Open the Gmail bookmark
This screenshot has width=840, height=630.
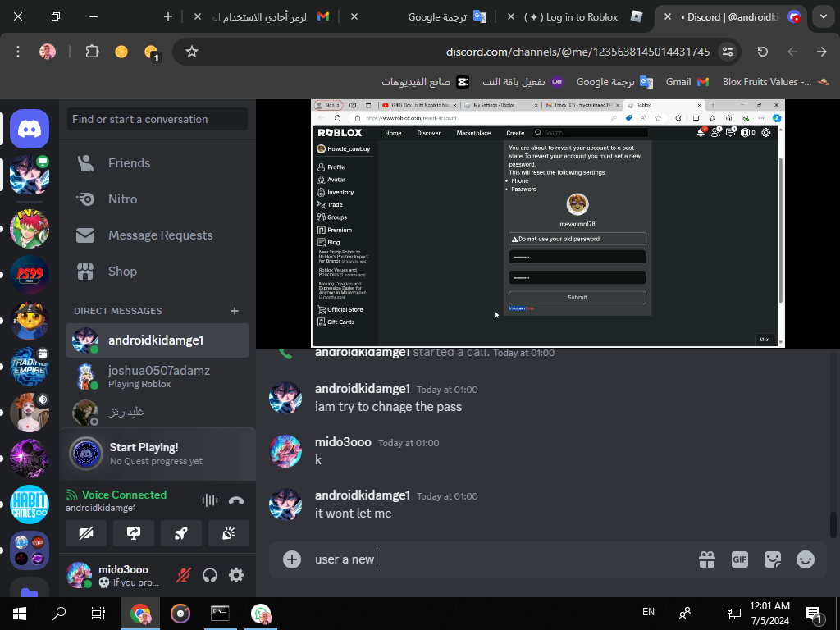coord(687,82)
